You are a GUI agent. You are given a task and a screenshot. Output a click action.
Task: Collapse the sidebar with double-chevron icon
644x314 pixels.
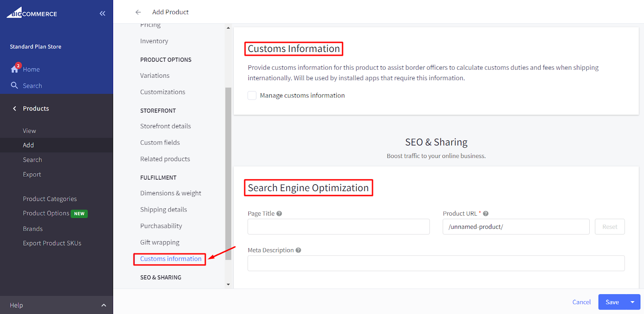(x=102, y=13)
